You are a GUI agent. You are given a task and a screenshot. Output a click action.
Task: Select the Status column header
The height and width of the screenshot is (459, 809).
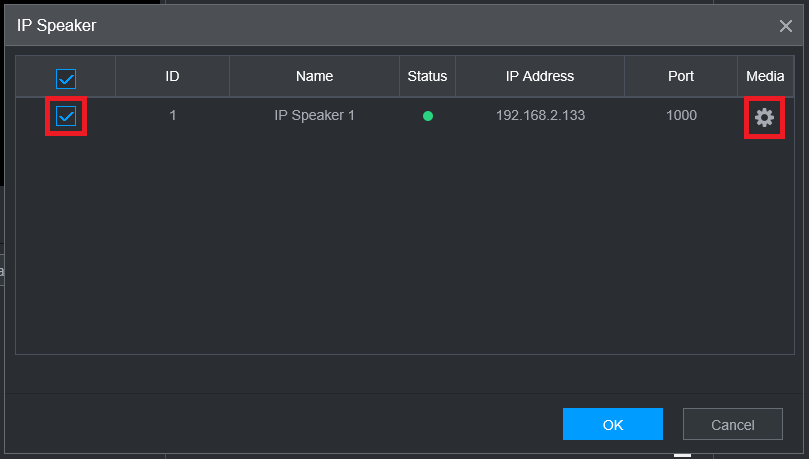[427, 76]
